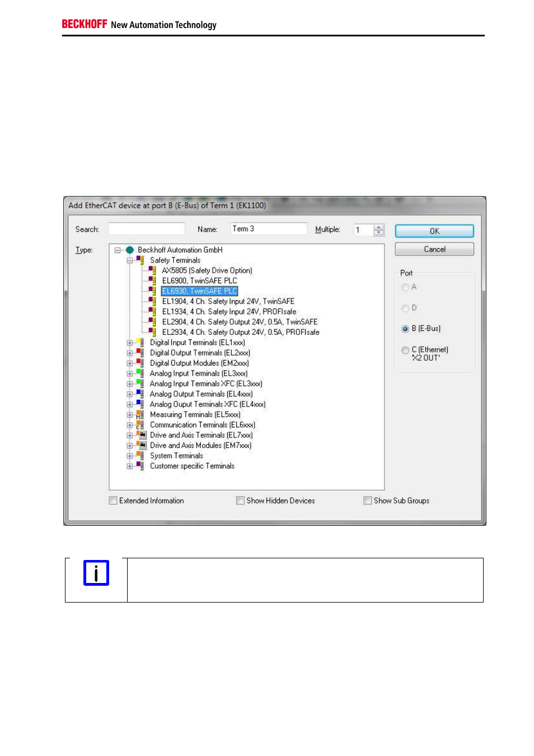
Task: Expand Digital Output Terminals (EL2xxx)
Action: tap(129, 353)
